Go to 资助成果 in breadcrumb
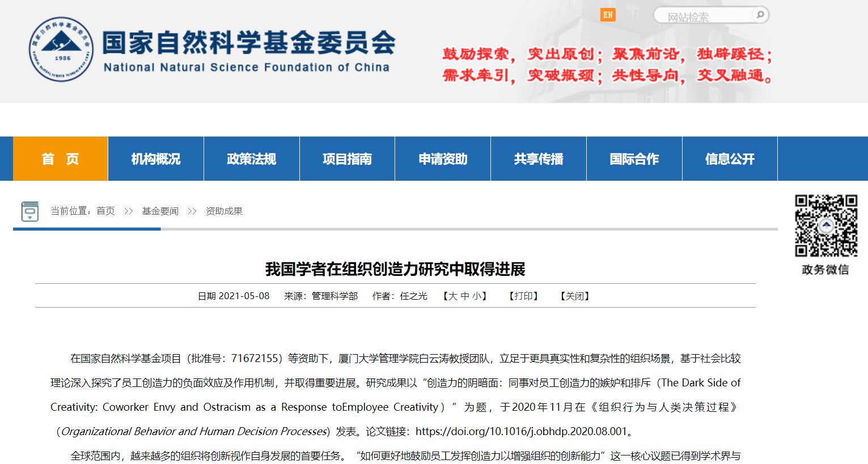The image size is (868, 464). (224, 211)
